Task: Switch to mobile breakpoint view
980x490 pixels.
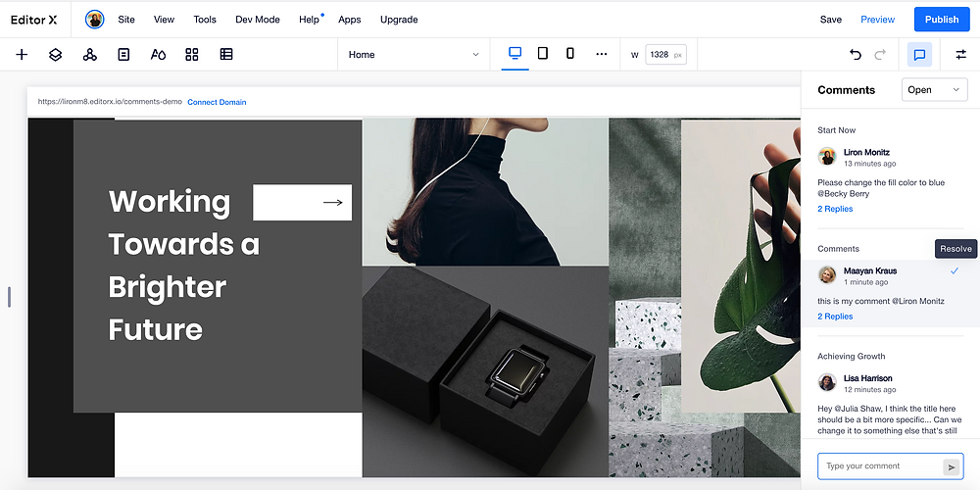Action: (570, 53)
